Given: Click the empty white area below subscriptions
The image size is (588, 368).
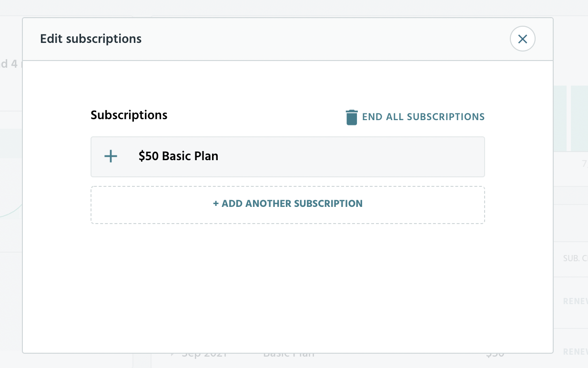Looking at the screenshot, I should (x=288, y=286).
